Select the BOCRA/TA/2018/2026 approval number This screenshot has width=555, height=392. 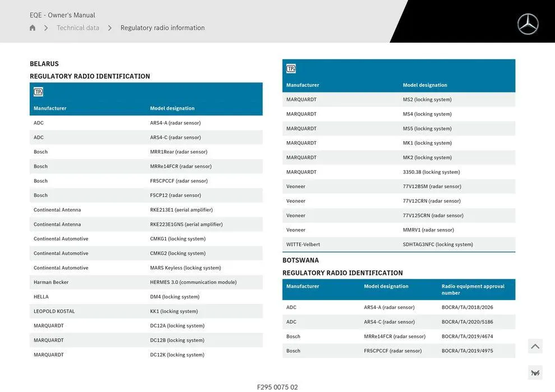pyautogui.click(x=467, y=307)
